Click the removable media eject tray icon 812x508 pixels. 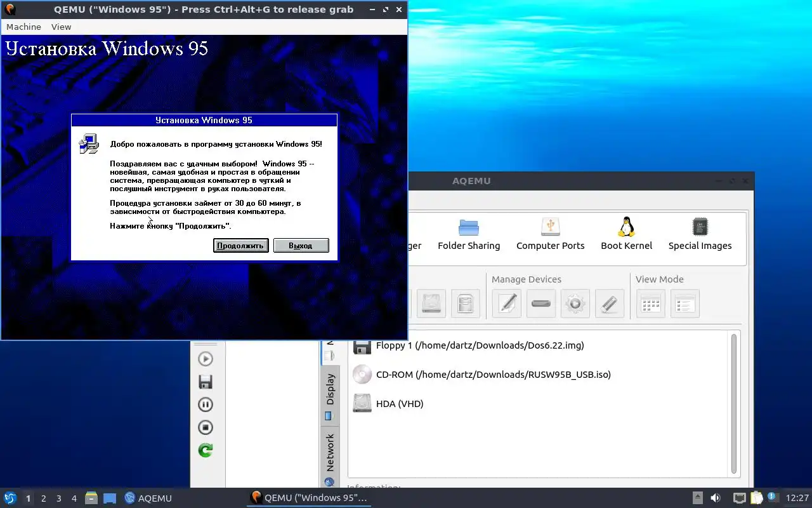(x=697, y=498)
